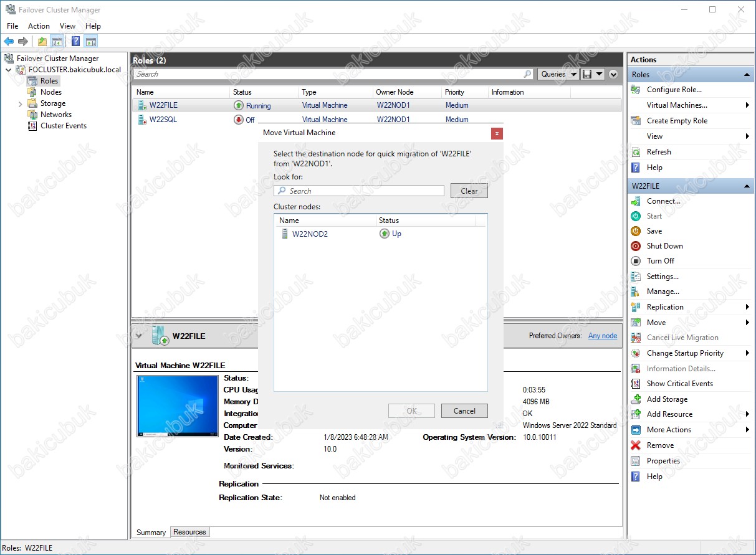Click the Up one level folder icon

pyautogui.click(x=42, y=42)
